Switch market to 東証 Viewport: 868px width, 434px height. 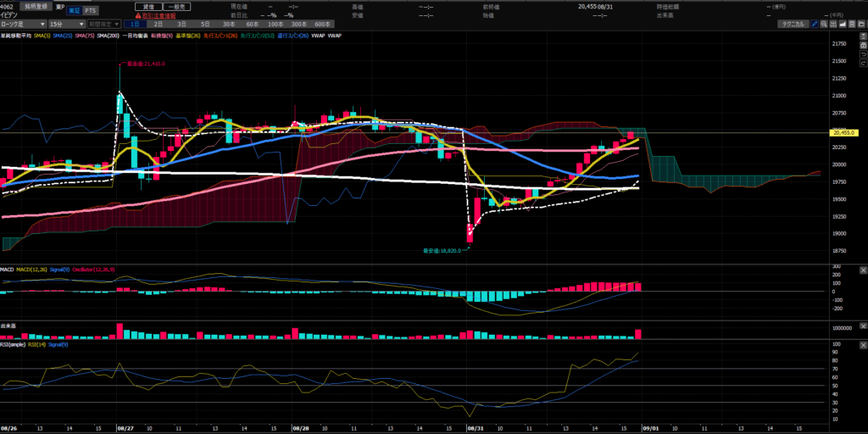pos(75,10)
